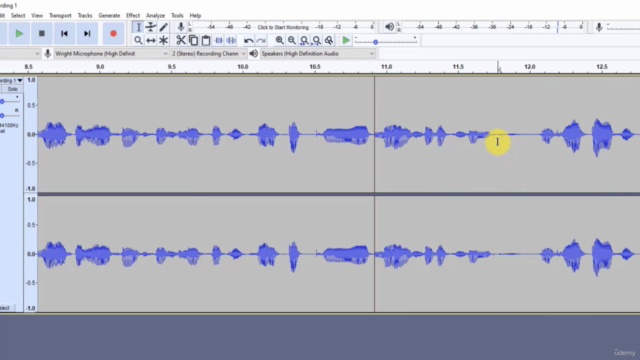Copy selection with the Copy icon
This screenshot has width=640, height=360.
coord(193,40)
